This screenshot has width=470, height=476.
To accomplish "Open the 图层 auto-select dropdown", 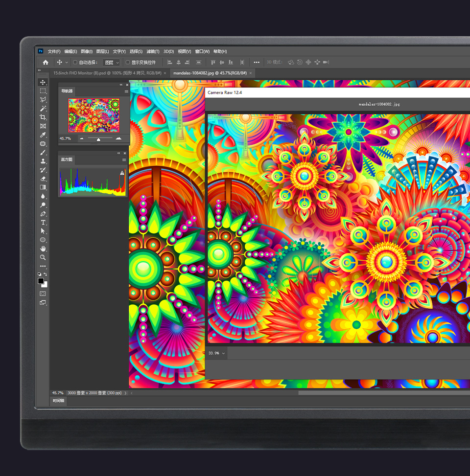I will point(112,62).
